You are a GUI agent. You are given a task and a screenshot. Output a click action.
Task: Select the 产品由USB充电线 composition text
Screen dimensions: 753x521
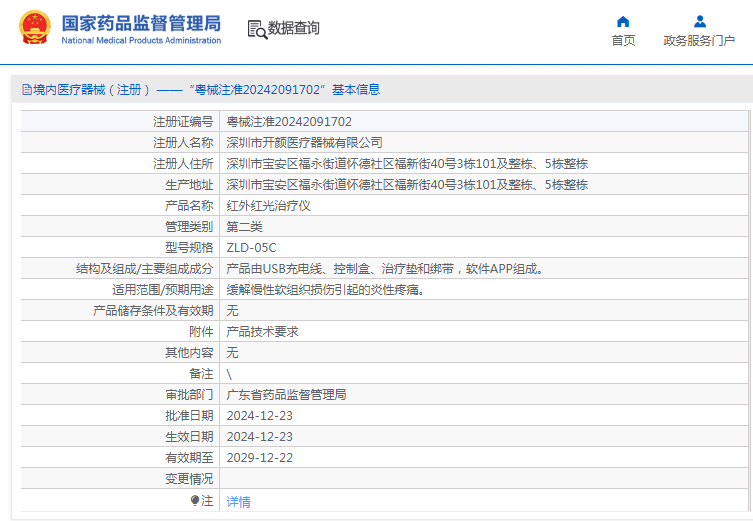click(x=385, y=269)
